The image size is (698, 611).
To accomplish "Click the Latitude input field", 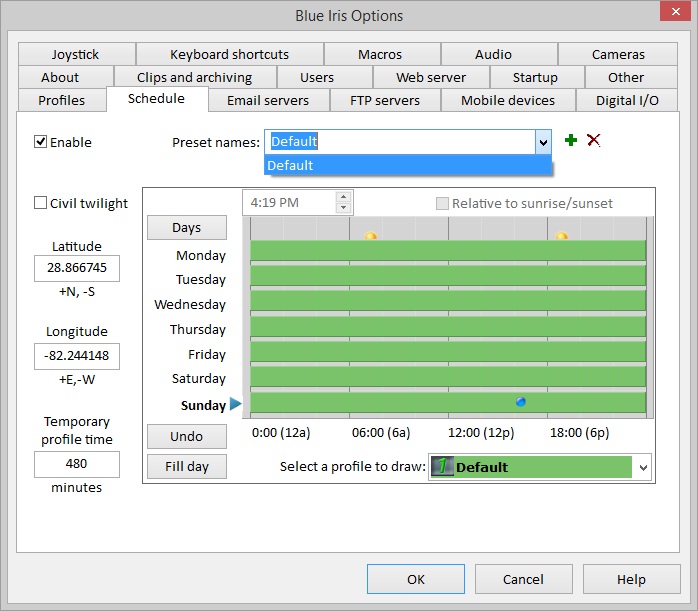I will pos(77,268).
